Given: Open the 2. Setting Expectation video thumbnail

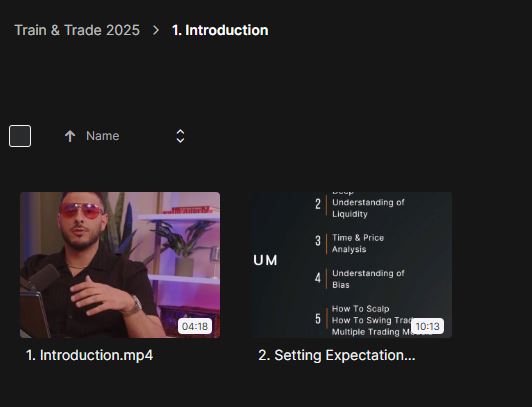Looking at the screenshot, I should pos(352,265).
